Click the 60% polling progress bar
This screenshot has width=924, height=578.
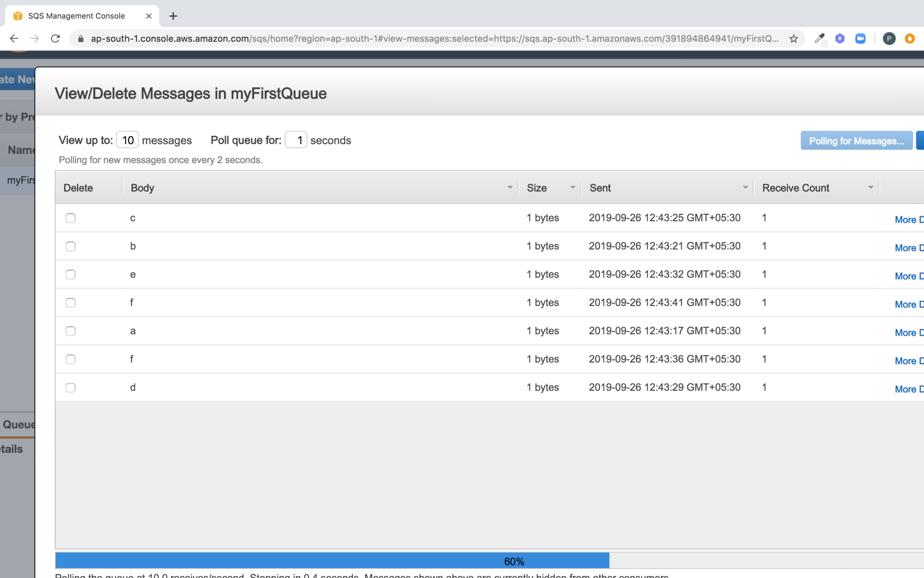[513, 561]
